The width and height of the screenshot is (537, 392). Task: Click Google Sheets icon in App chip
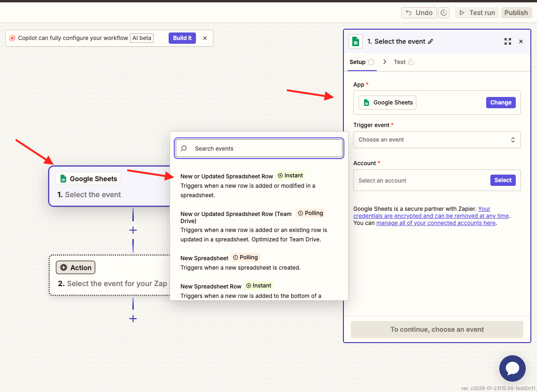tap(366, 103)
